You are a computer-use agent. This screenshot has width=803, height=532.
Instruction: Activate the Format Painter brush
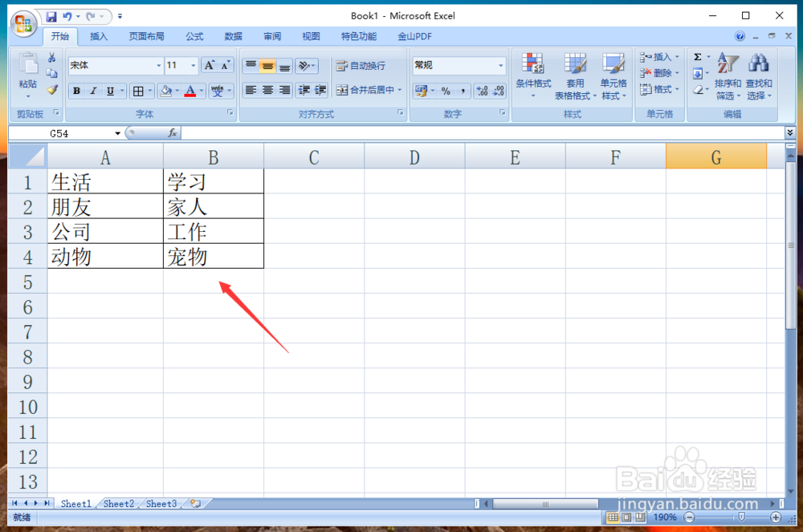click(51, 90)
